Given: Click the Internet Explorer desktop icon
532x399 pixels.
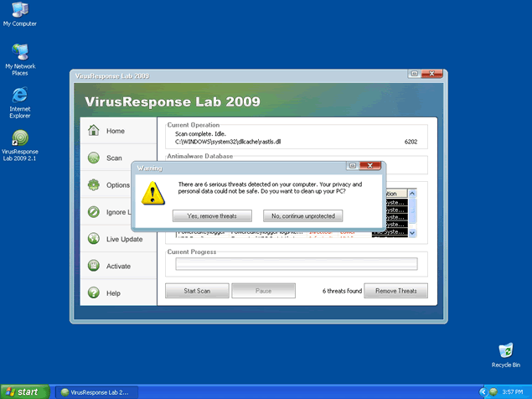Looking at the screenshot, I should 19,94.
